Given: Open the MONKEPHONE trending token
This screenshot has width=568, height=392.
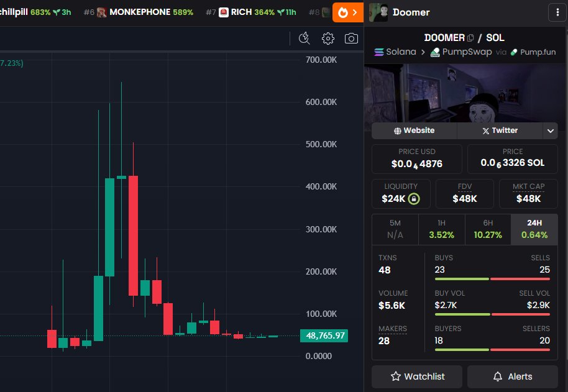Looking at the screenshot, I should [139, 12].
